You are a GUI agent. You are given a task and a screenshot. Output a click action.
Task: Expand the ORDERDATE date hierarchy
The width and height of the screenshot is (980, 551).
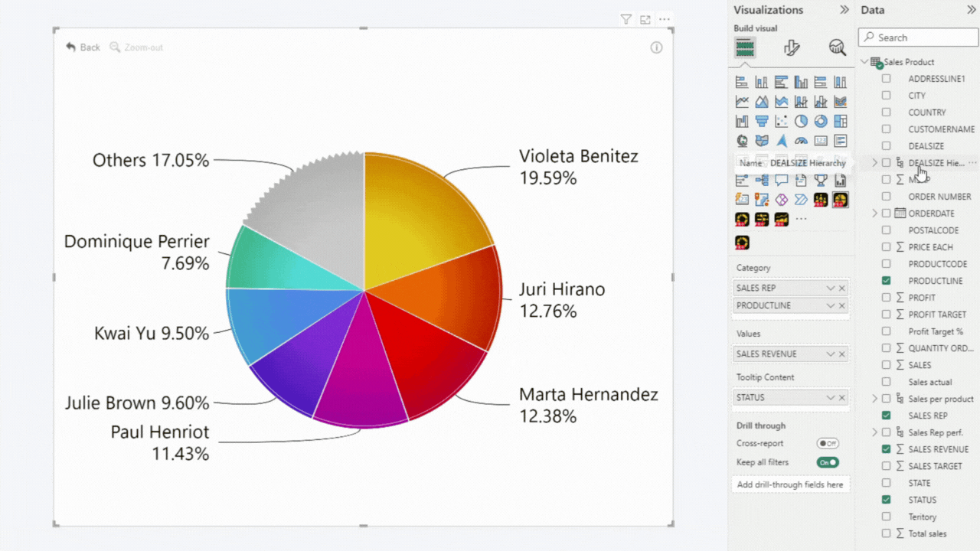pyautogui.click(x=874, y=213)
